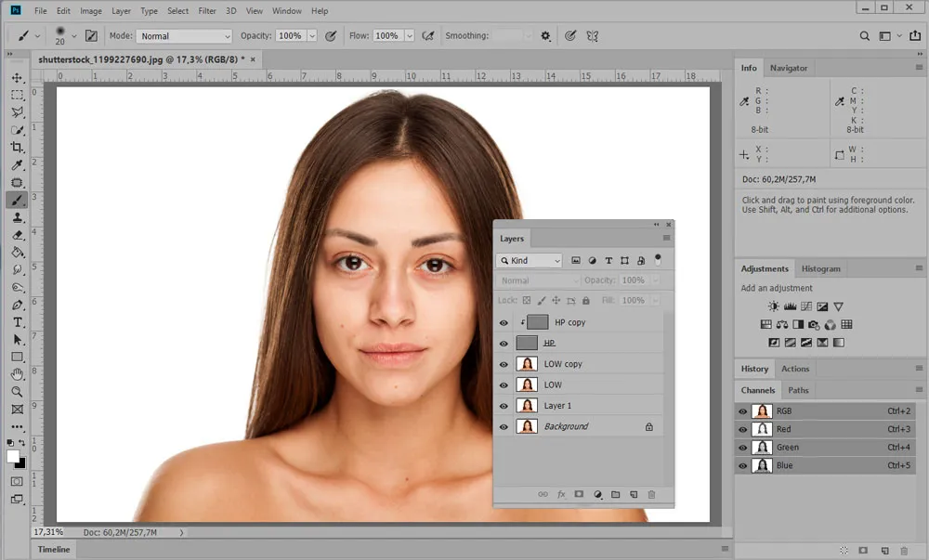
Task: Switch to the Histogram tab
Action: 820,268
